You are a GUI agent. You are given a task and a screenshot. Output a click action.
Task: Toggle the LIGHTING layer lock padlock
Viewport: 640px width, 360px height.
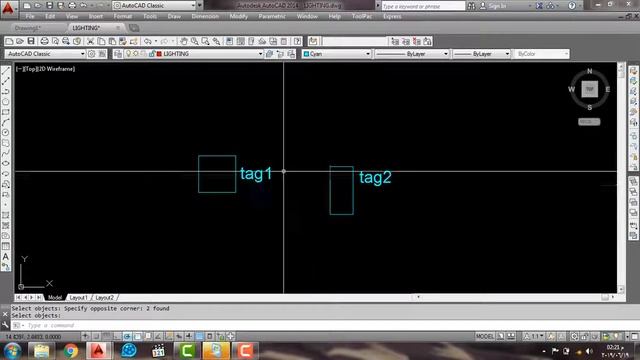152,54
